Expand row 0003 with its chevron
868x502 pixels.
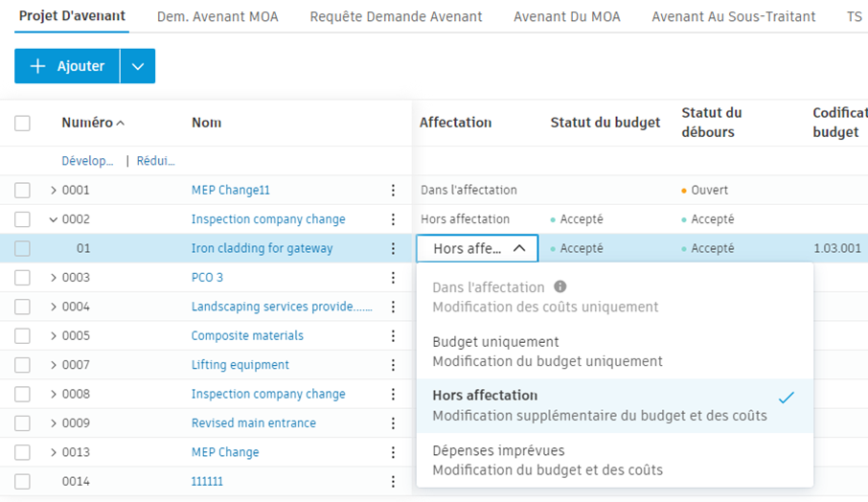pyautogui.click(x=54, y=278)
